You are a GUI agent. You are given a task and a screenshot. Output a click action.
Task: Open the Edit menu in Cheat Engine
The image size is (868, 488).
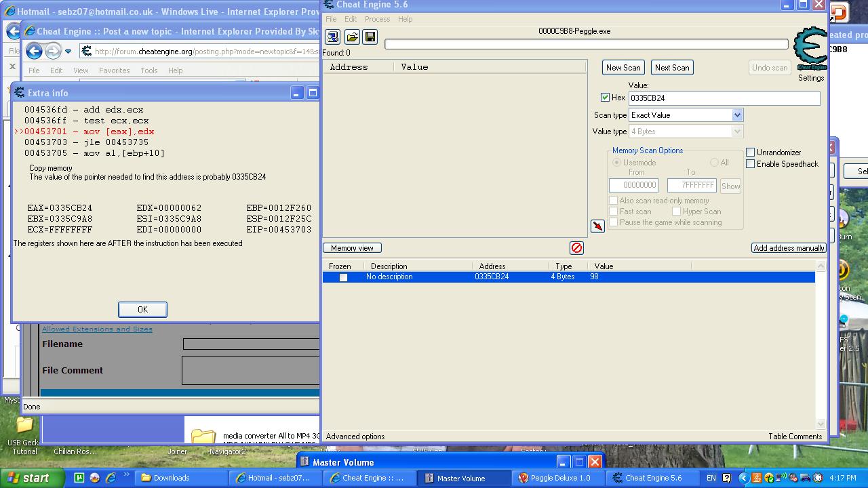(x=351, y=19)
